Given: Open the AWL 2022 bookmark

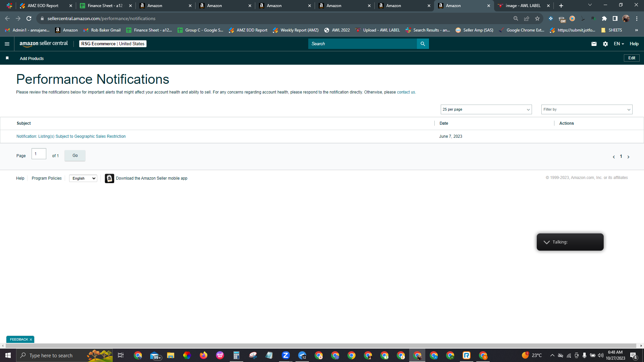Looking at the screenshot, I should [x=337, y=30].
